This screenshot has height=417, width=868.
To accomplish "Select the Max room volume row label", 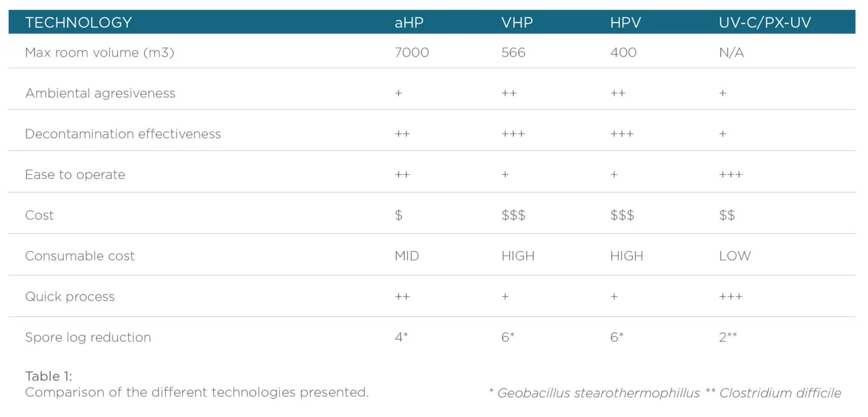I will tap(99, 53).
